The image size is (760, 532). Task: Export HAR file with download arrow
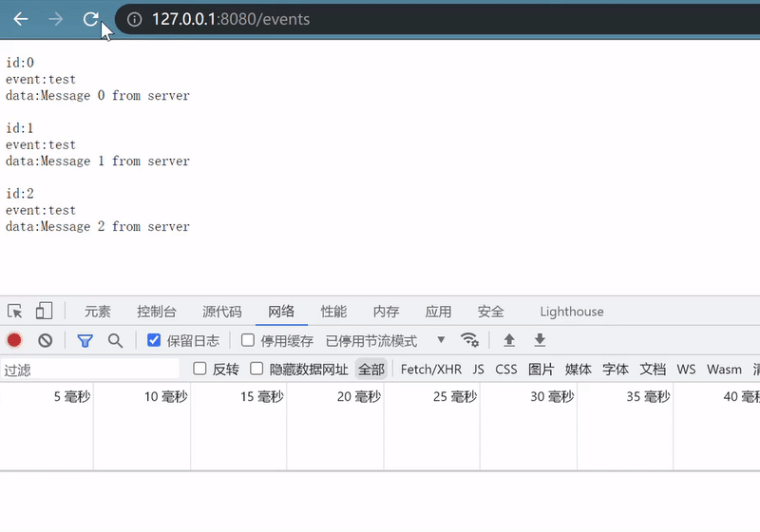[x=540, y=340]
